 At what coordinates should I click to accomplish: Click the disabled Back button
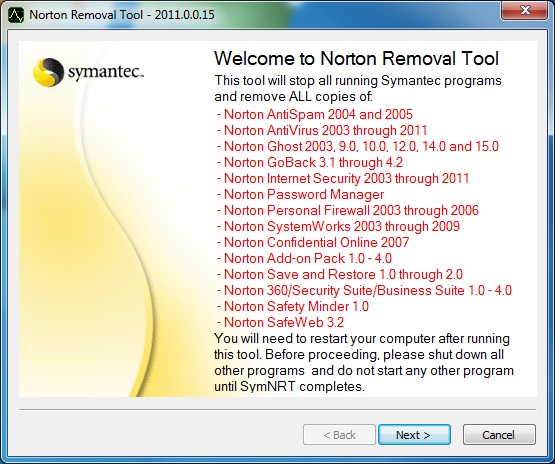pos(339,435)
